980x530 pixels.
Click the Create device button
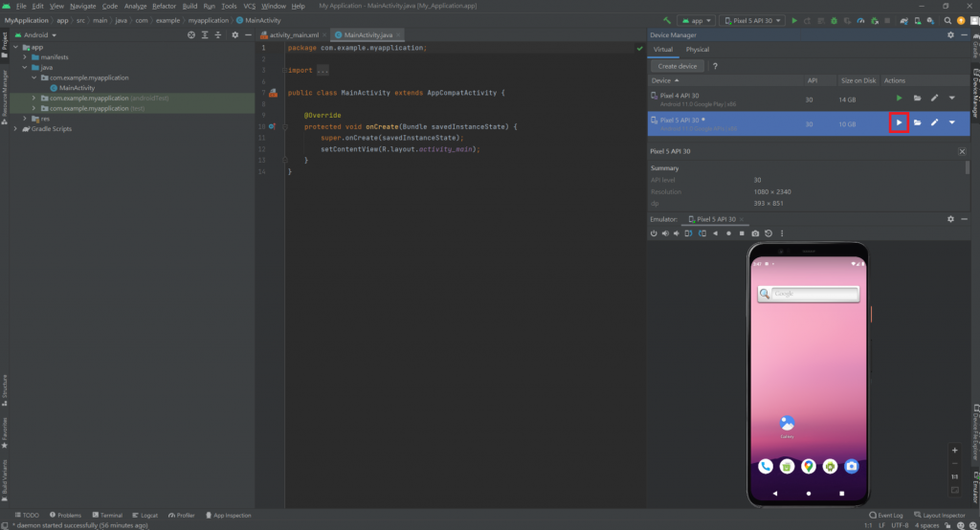[677, 66]
